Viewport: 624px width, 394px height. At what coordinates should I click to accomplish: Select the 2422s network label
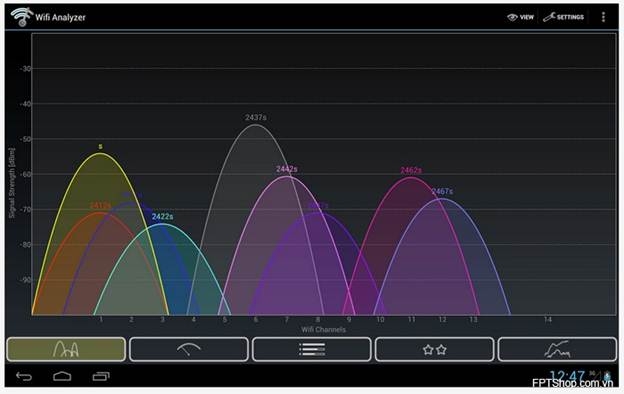pyautogui.click(x=162, y=217)
